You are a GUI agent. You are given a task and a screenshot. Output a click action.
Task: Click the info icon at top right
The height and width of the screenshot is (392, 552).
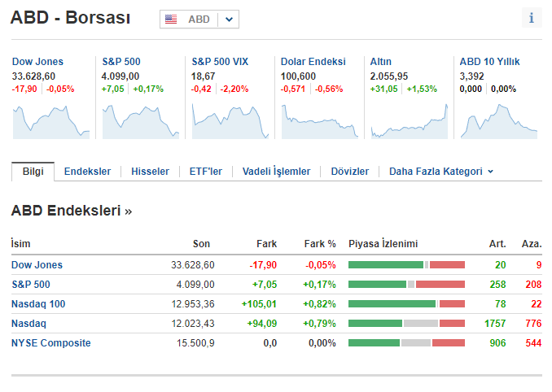click(532, 18)
